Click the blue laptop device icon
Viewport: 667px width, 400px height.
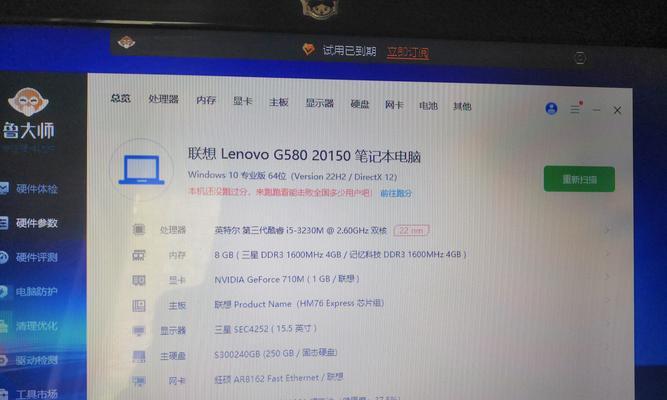pyautogui.click(x=142, y=170)
